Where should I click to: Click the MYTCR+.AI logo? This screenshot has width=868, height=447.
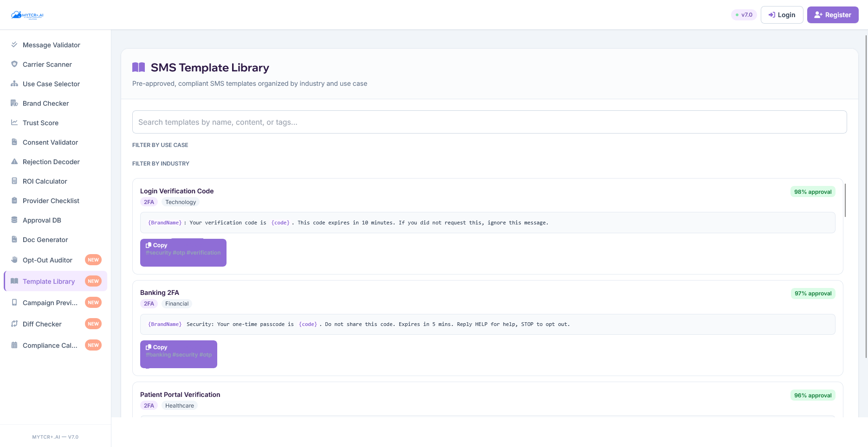(x=27, y=14)
